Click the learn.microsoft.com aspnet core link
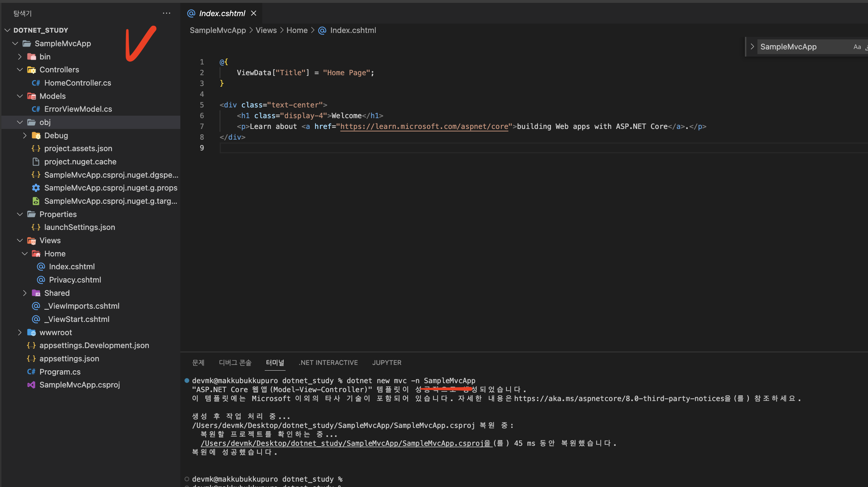 click(424, 126)
